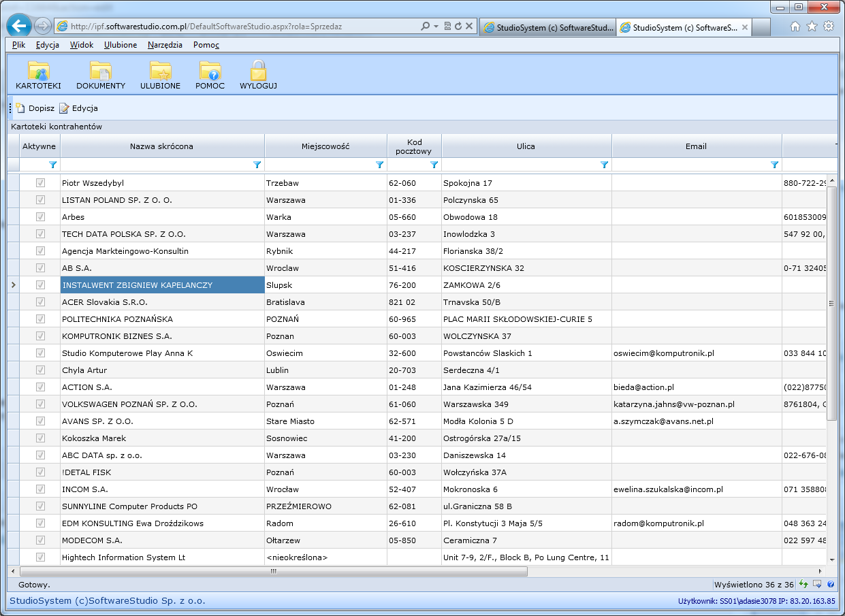Click the browser Home icon
Screen dimensions: 845x616
pyautogui.click(x=795, y=27)
